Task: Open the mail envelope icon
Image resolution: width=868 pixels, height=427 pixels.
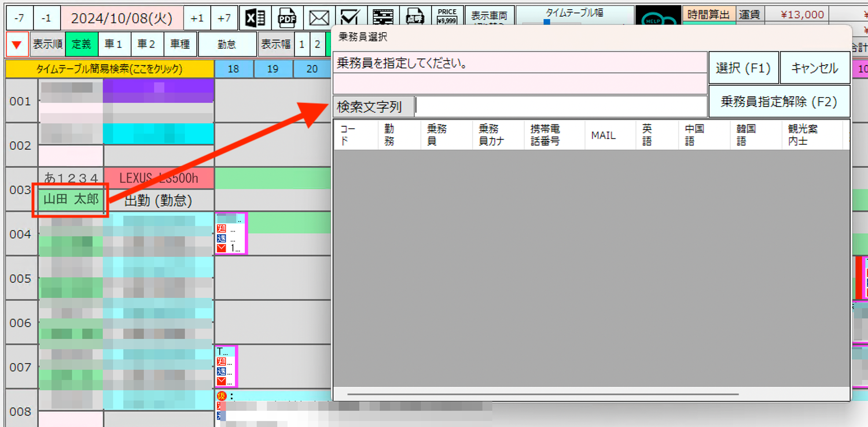Action: click(x=319, y=17)
